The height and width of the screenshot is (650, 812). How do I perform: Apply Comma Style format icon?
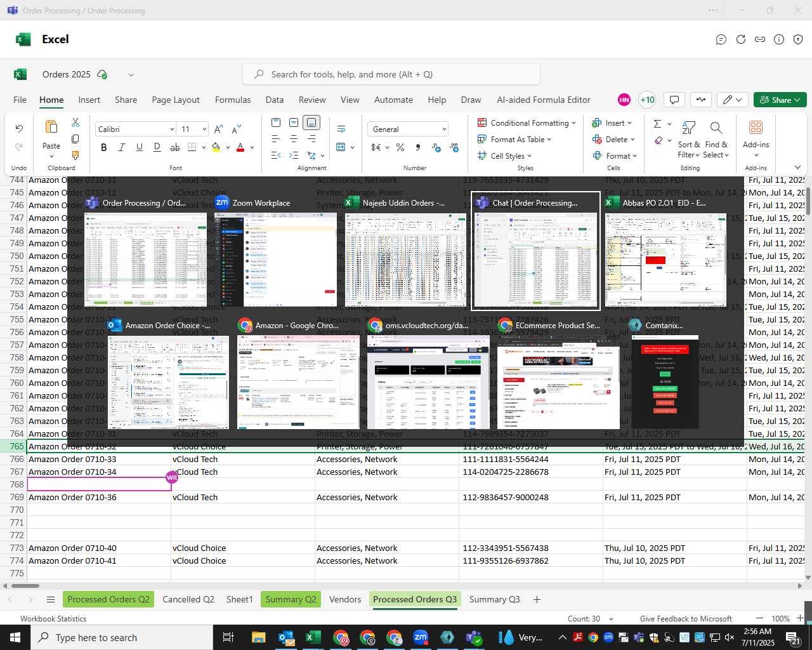[x=418, y=147]
